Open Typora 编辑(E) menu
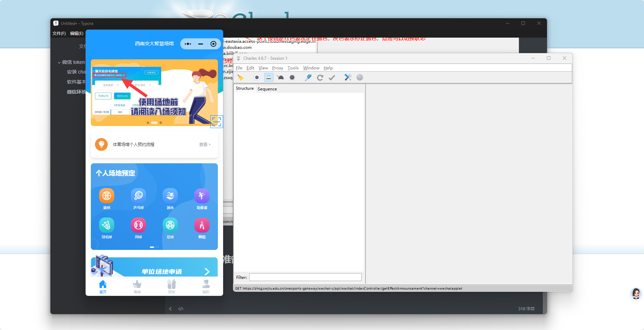The height and width of the screenshot is (330, 644). coord(77,33)
